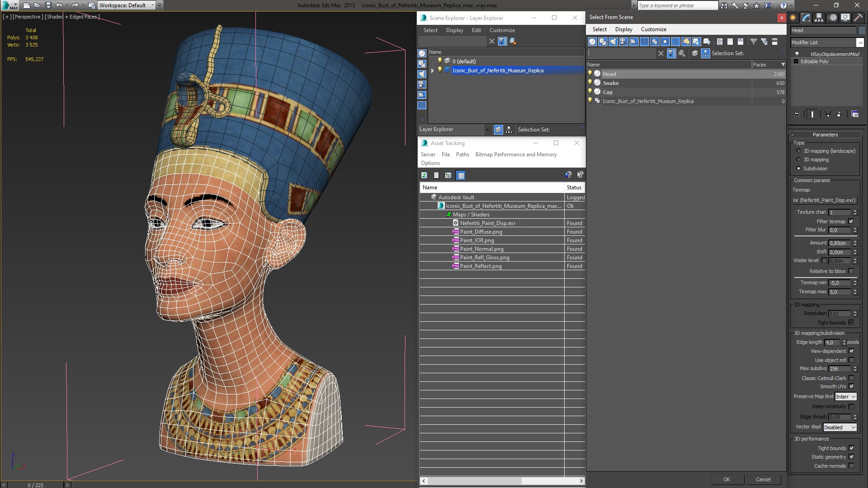Screen dimensions: 868x488
Task: Click the Undo arrow icon
Action: click(59, 5)
